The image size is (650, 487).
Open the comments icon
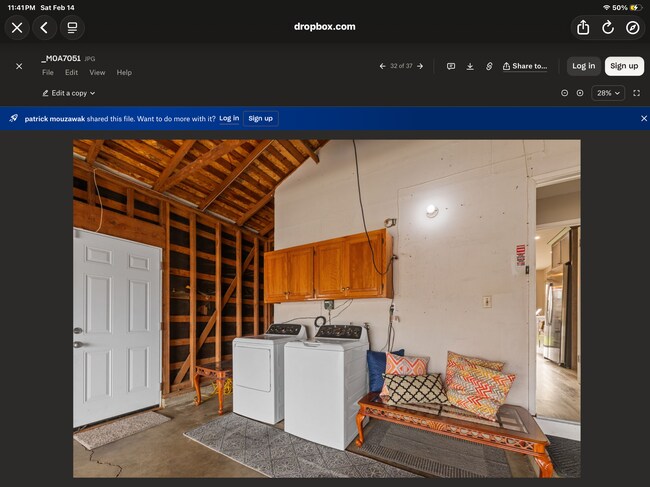click(451, 66)
